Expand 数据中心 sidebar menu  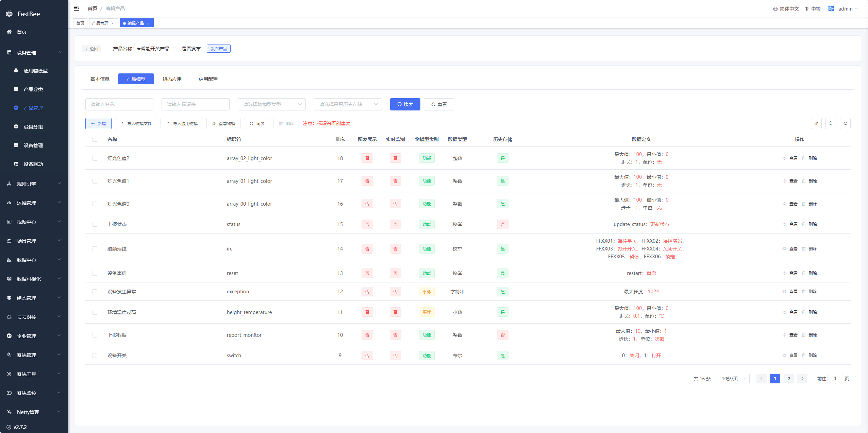[x=34, y=260]
